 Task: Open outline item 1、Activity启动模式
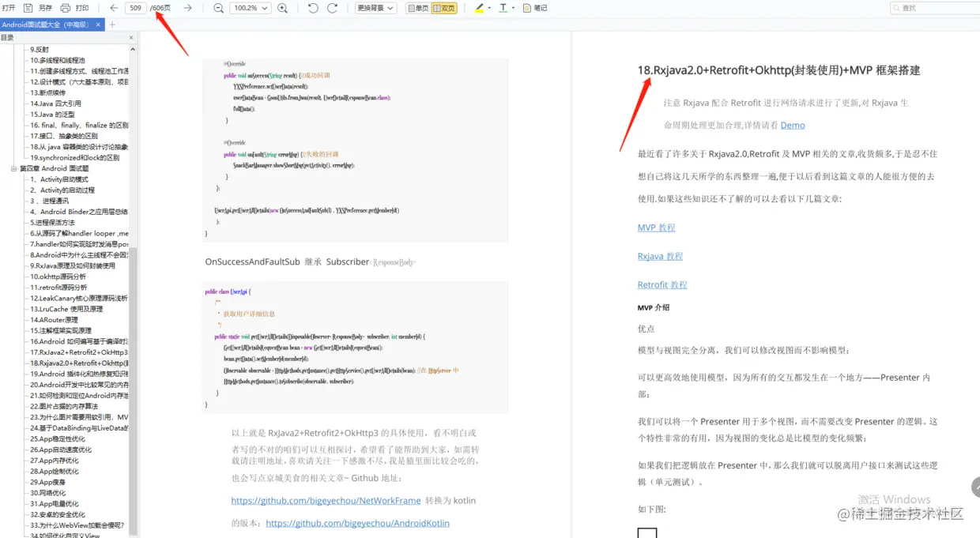59,179
